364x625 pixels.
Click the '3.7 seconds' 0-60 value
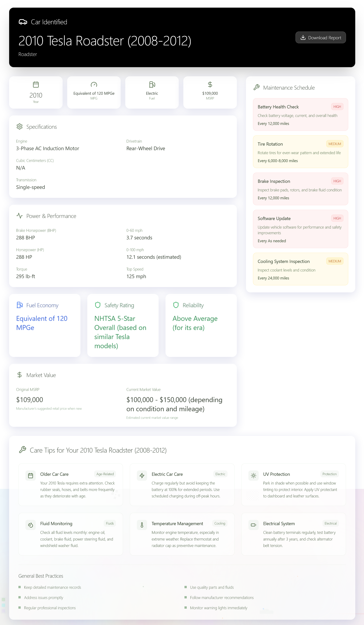[x=139, y=238]
